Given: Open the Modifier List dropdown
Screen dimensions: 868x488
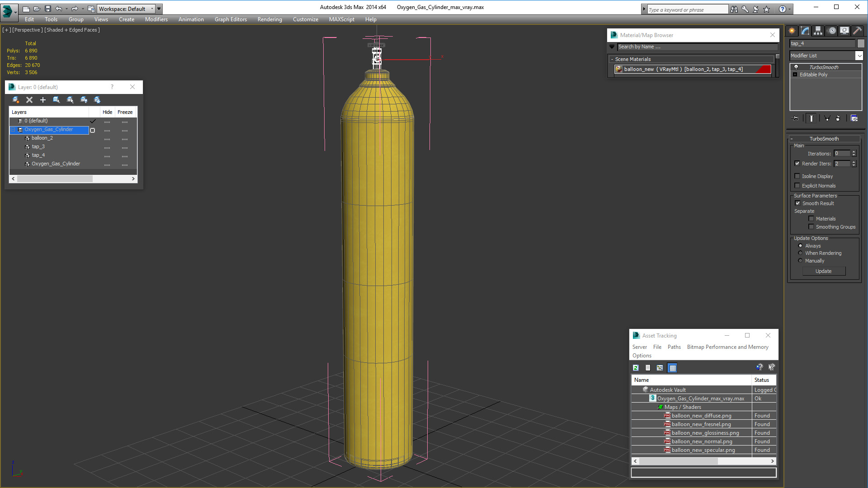Looking at the screenshot, I should [859, 56].
